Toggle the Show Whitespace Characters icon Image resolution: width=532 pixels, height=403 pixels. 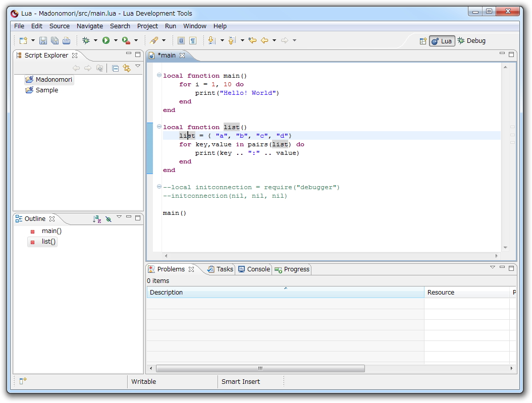tap(193, 40)
